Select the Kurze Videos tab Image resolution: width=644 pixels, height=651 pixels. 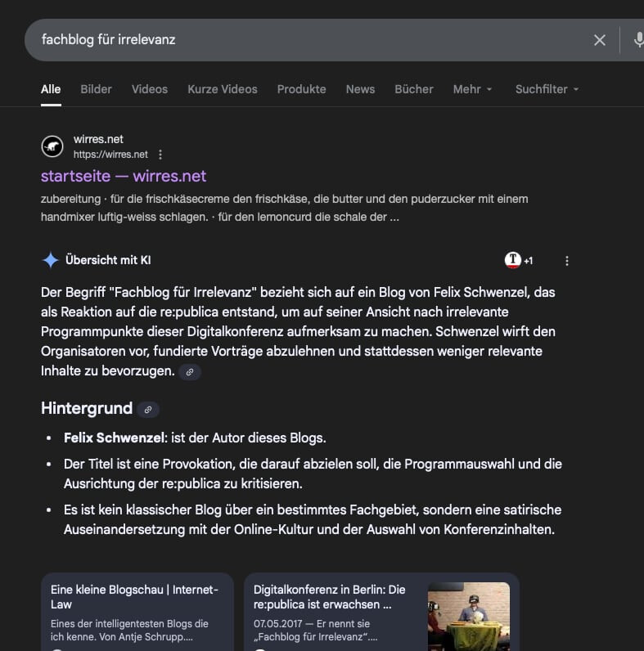[x=222, y=89]
